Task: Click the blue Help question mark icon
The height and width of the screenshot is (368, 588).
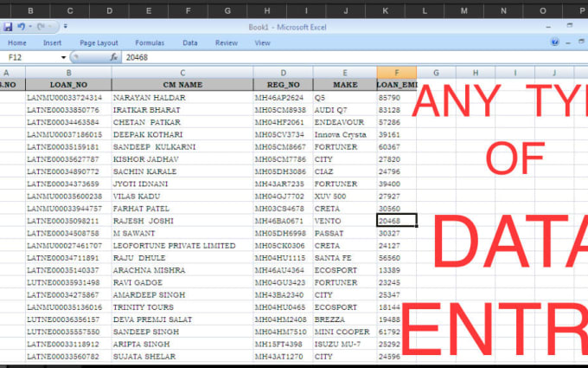Action: point(555,42)
